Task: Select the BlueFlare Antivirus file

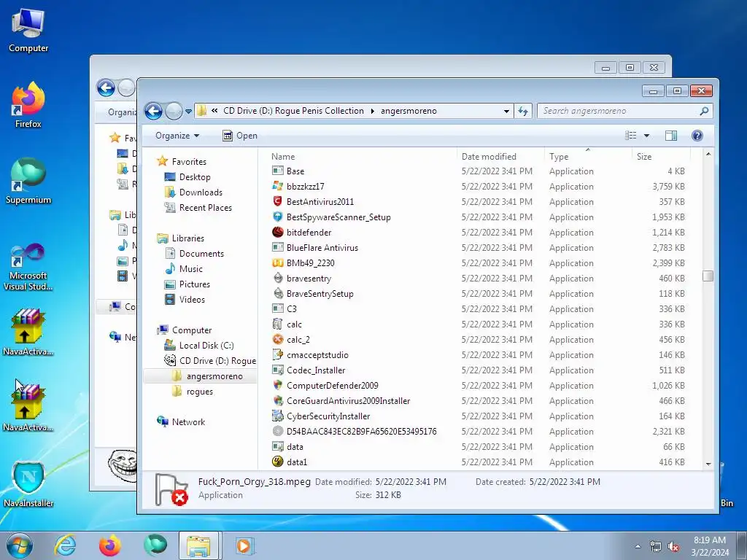Action: 322,247
